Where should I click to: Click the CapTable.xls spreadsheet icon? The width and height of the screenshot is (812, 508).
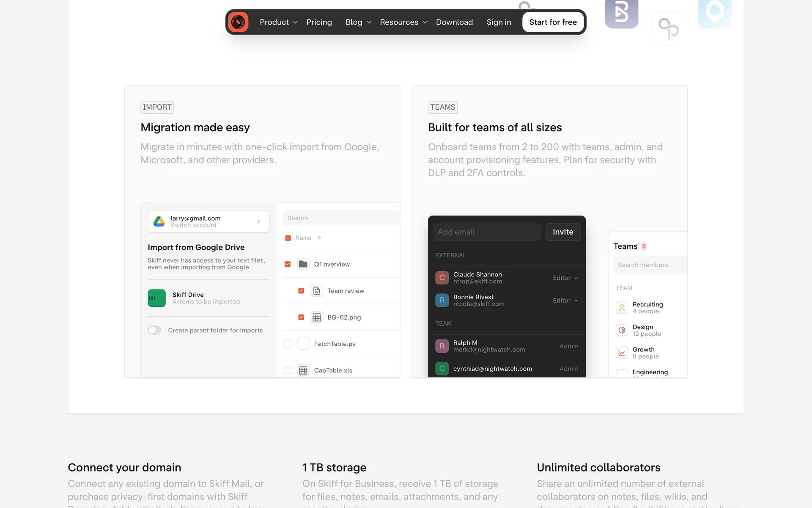pos(303,370)
